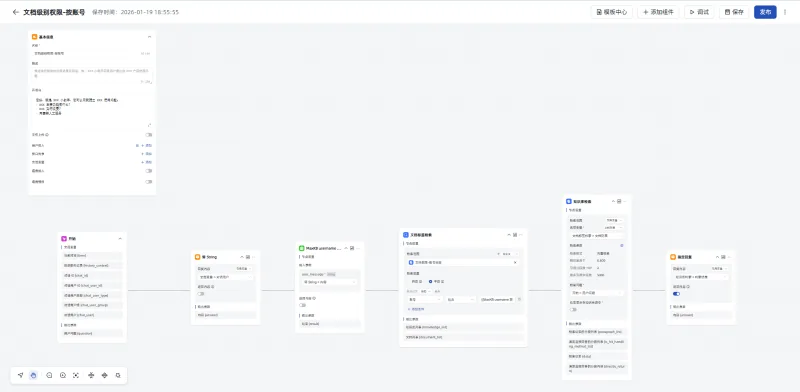Click the green MaxKB username node icon
The image size is (800, 392).
coord(302,248)
